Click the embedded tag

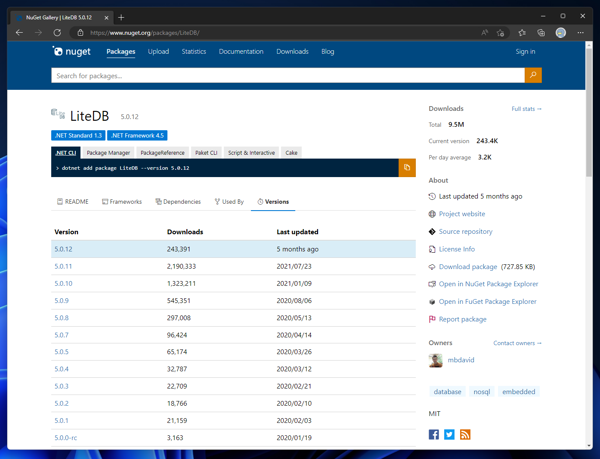[518, 392]
